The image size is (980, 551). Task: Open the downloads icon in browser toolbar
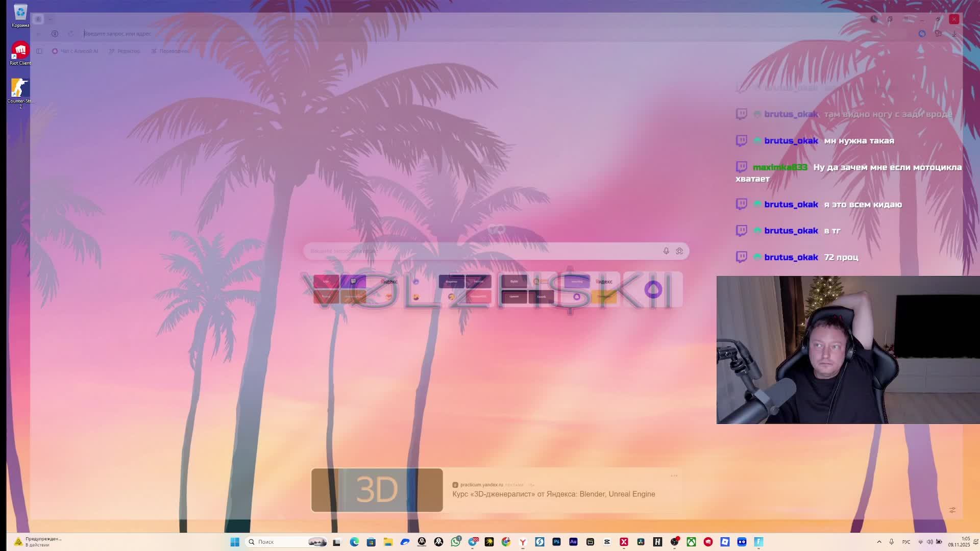click(x=954, y=34)
